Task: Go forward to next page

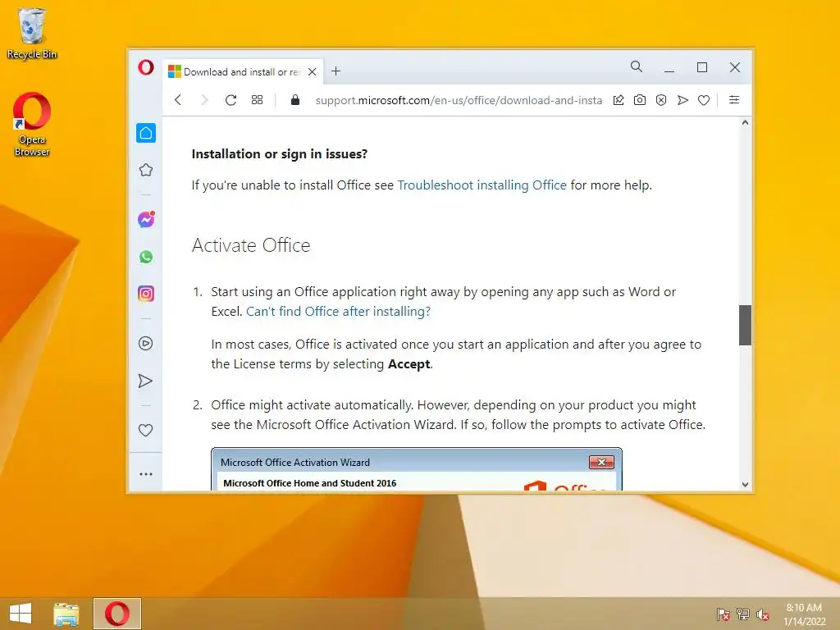Action: coord(204,100)
